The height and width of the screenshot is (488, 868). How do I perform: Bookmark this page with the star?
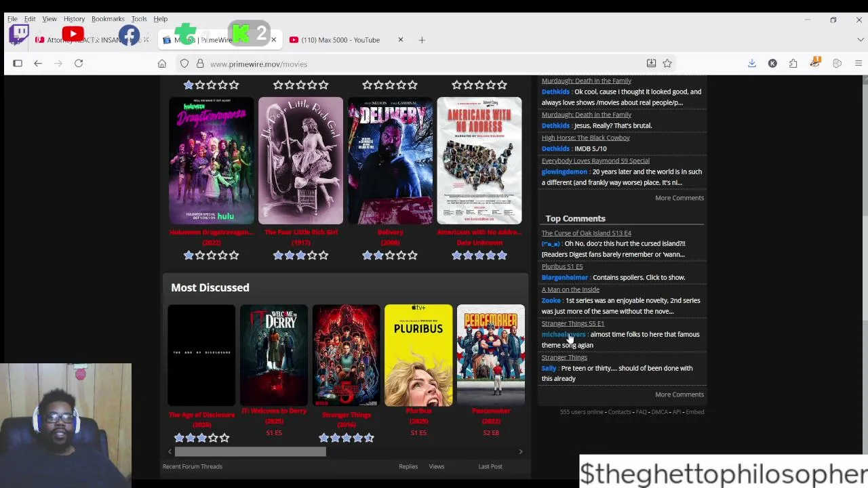(667, 63)
